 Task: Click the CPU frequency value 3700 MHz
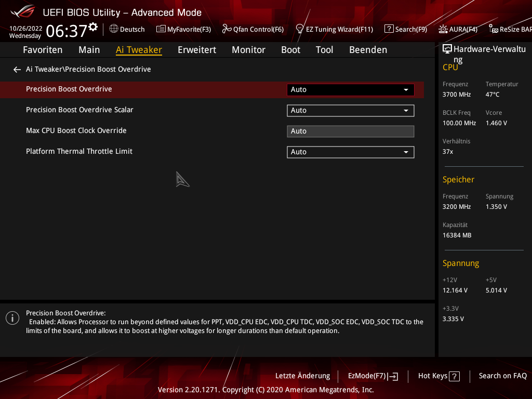(457, 95)
